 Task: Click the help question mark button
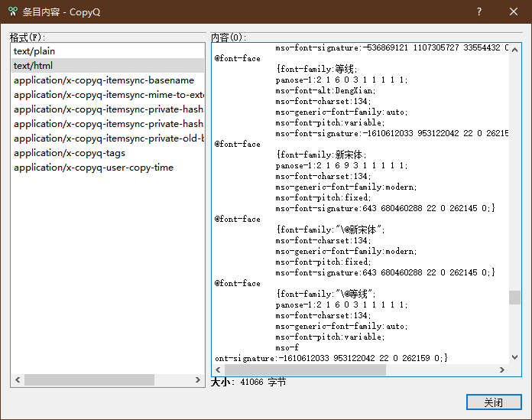click(479, 12)
